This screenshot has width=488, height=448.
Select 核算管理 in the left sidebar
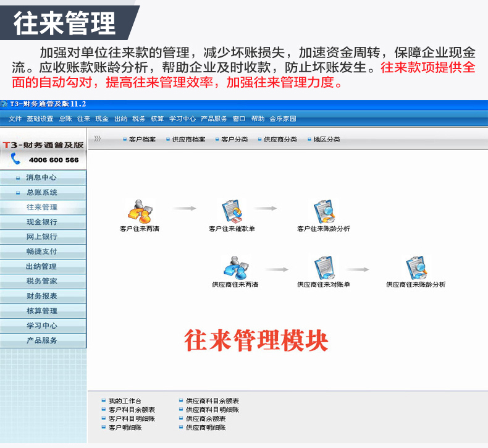pyautogui.click(x=43, y=311)
